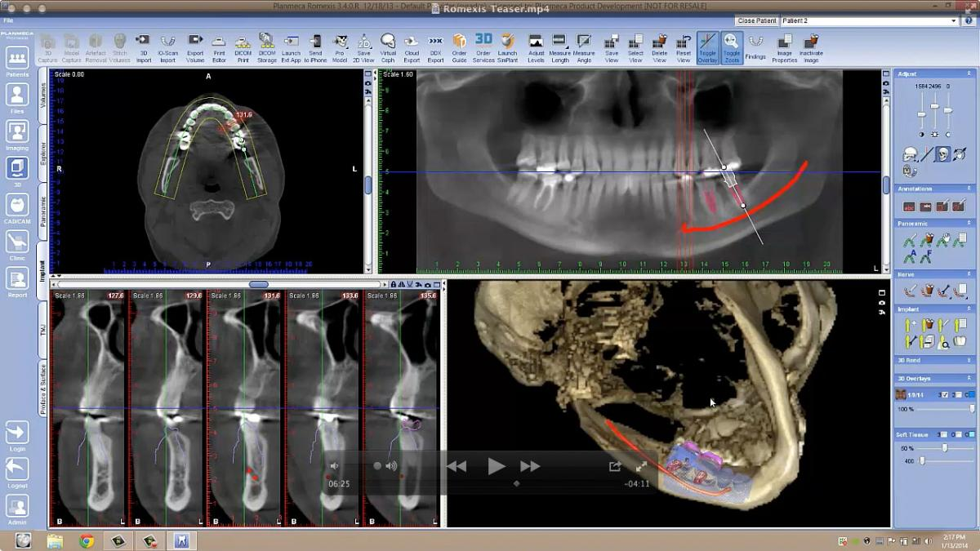Open the Patients module
980x551 pixels.
coord(17,62)
